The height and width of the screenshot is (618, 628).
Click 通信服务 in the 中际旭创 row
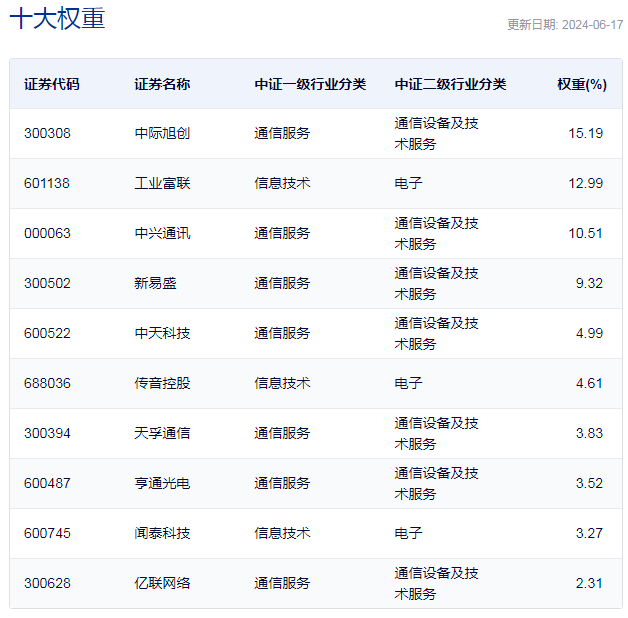tap(282, 133)
